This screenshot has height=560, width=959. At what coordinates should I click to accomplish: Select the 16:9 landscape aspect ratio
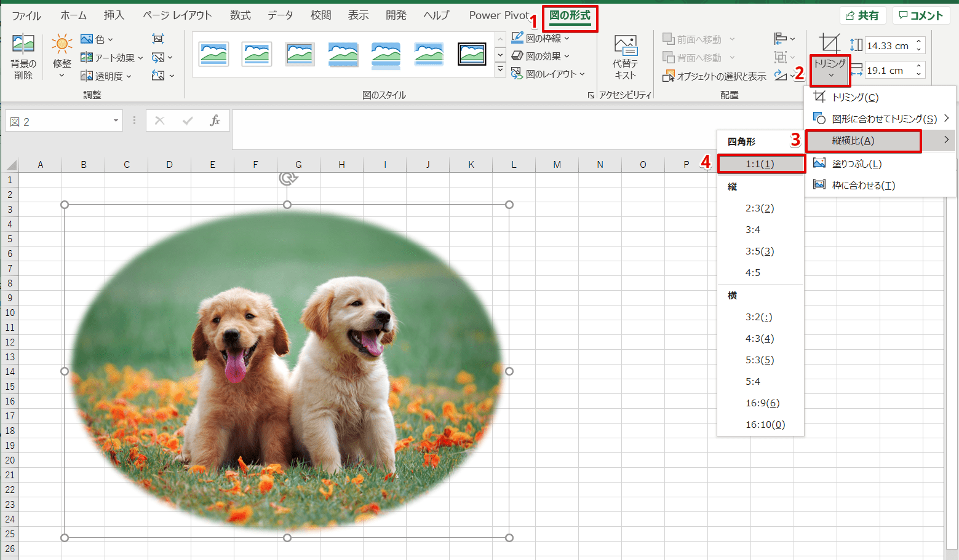pos(761,403)
